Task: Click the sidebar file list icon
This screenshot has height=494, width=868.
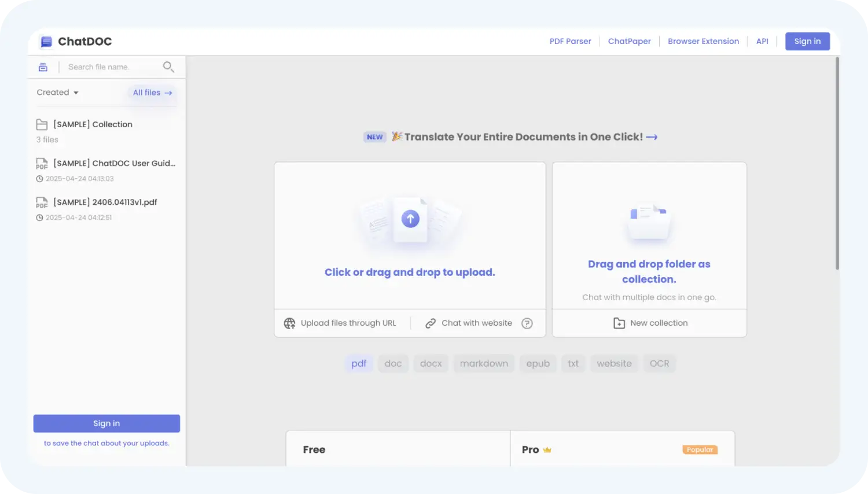Action: [x=43, y=67]
